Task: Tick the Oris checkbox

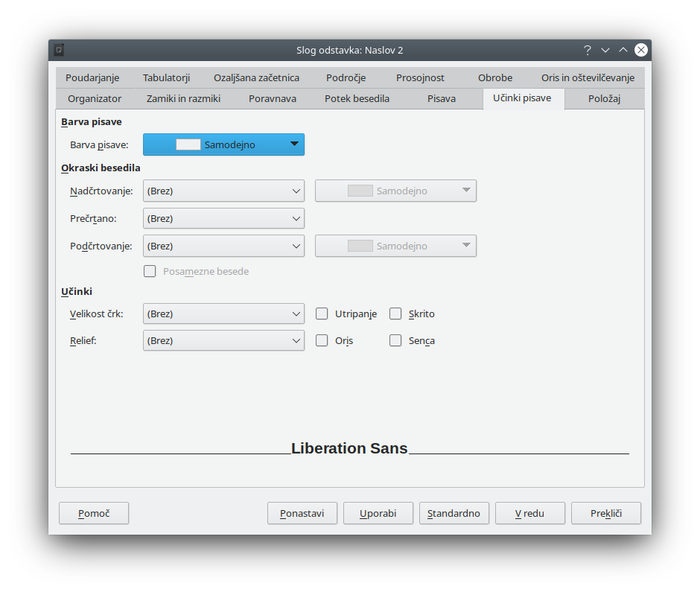Action: pos(322,340)
